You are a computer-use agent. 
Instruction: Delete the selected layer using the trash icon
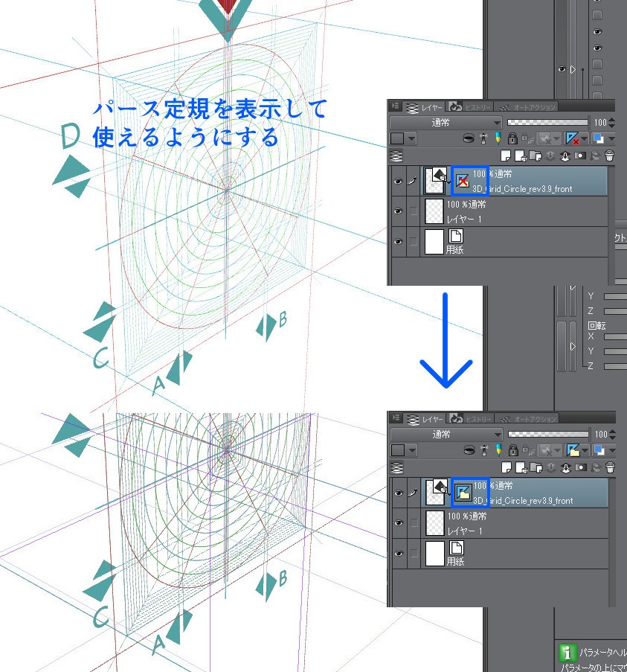click(x=611, y=156)
